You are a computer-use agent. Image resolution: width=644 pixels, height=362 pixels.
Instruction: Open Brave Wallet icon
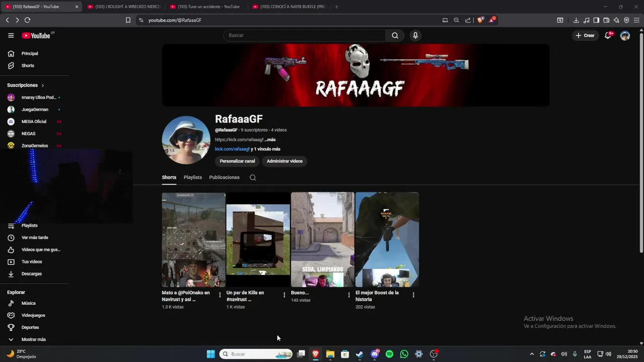[x=606, y=20]
